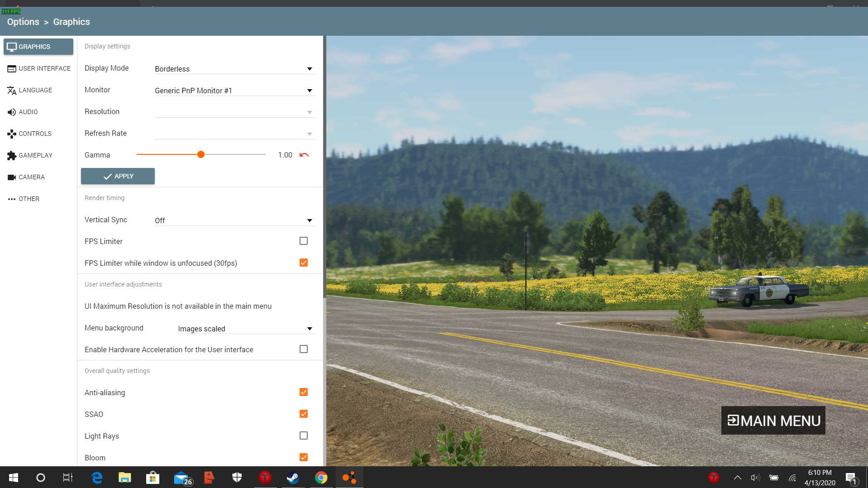Open the User Interface settings category
Viewport: 868px width, 488px height.
point(38,68)
